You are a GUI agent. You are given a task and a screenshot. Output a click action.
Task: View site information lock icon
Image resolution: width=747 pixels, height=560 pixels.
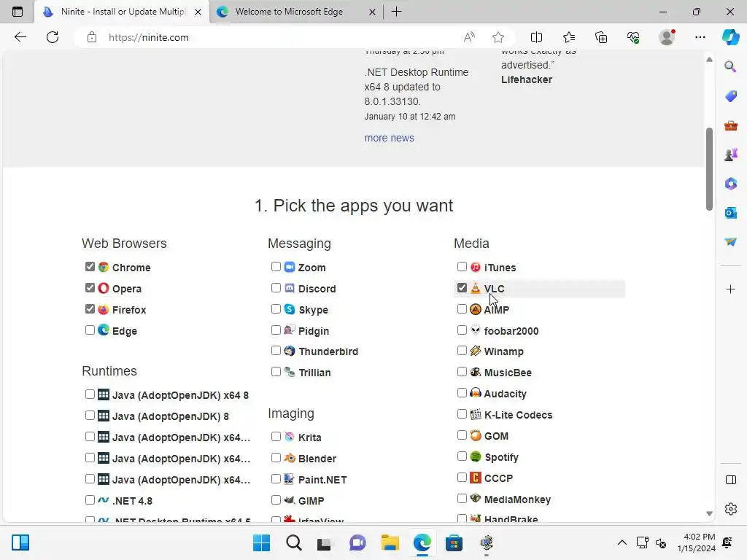click(x=92, y=37)
